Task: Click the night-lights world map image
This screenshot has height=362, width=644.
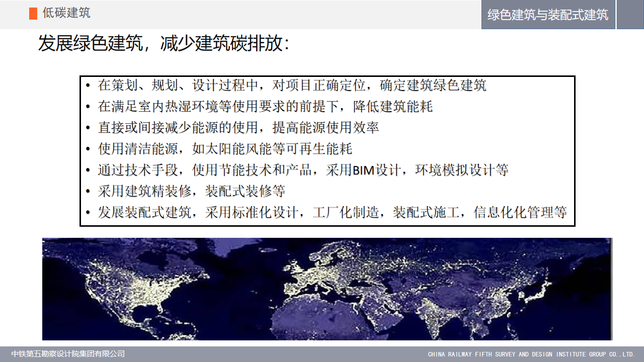Action: (x=327, y=289)
